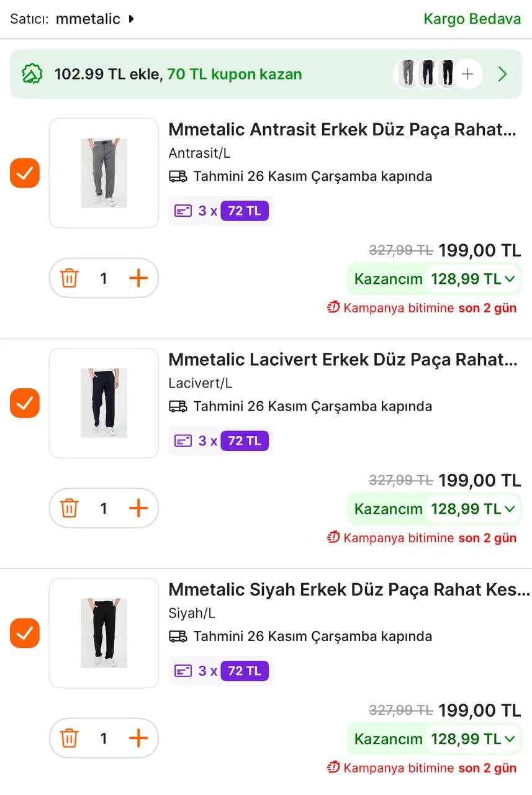This screenshot has height=795, width=532.
Task: Uncheck the Antrasit trousers checkbox
Action: point(25,173)
